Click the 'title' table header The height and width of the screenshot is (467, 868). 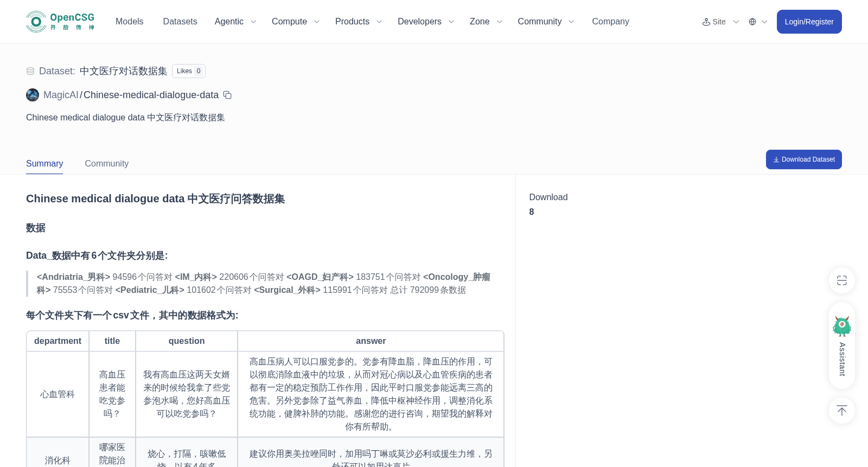pos(112,341)
